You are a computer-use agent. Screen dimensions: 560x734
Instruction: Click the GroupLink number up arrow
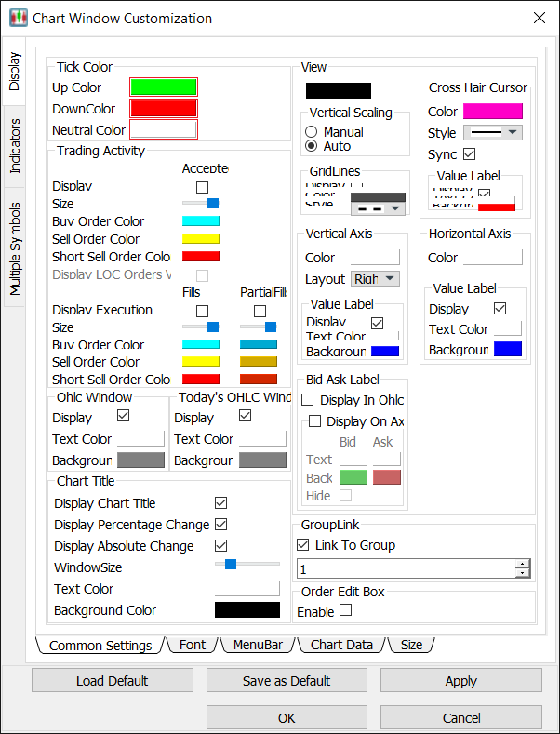pyautogui.click(x=523, y=564)
